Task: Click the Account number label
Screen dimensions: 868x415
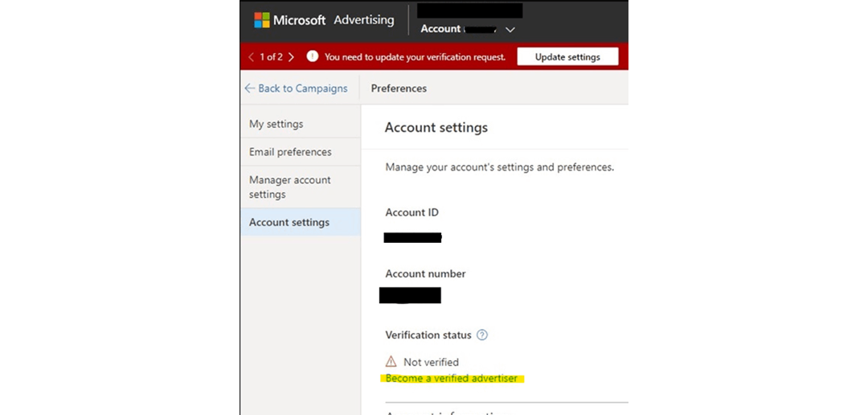Action: tap(426, 273)
